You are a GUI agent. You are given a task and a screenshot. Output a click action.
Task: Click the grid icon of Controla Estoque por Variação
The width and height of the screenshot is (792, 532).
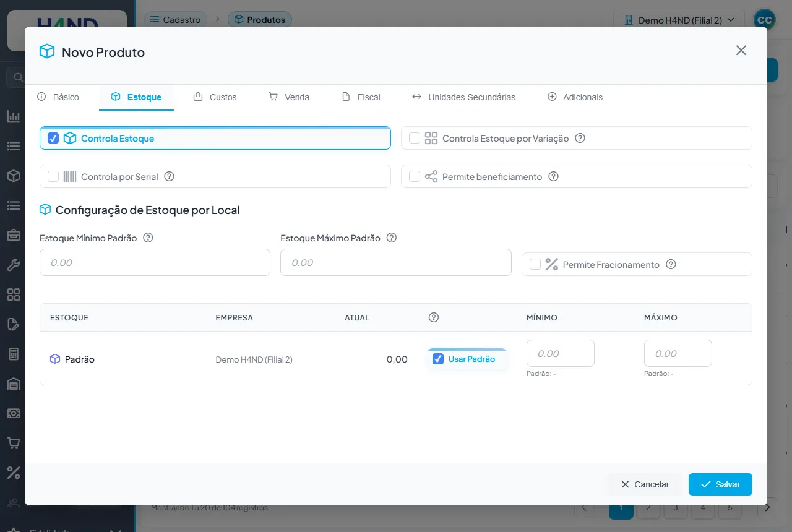point(431,138)
